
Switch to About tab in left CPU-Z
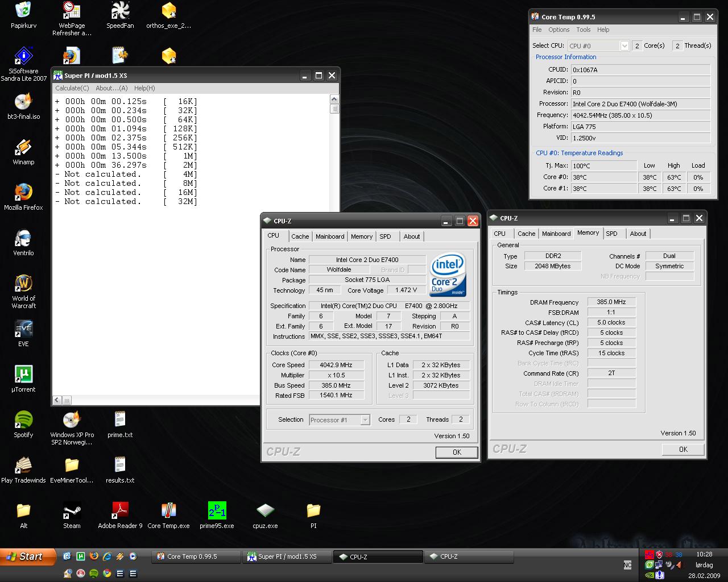(x=412, y=236)
